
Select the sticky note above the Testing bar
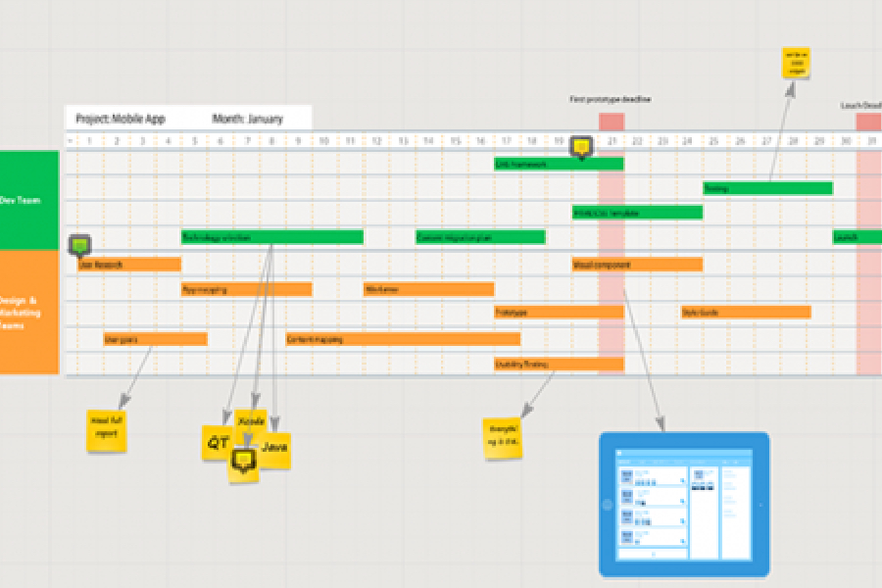pyautogui.click(x=796, y=63)
